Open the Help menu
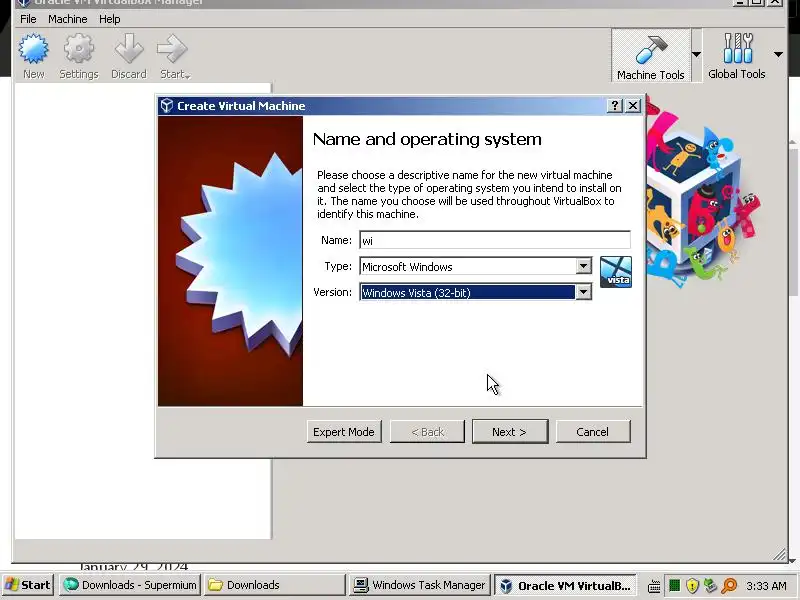The width and height of the screenshot is (800, 600). (x=110, y=19)
